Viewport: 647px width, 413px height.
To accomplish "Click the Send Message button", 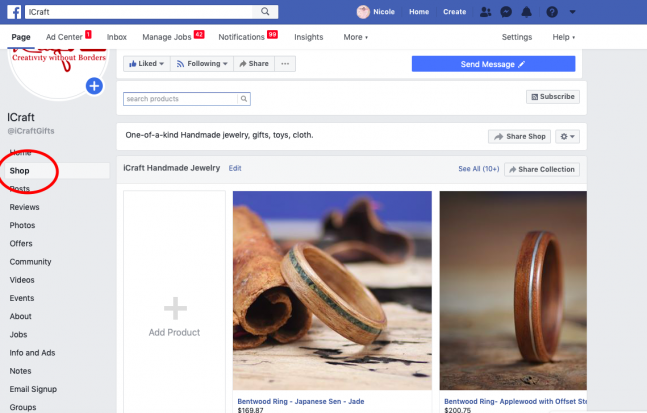I will [493, 64].
